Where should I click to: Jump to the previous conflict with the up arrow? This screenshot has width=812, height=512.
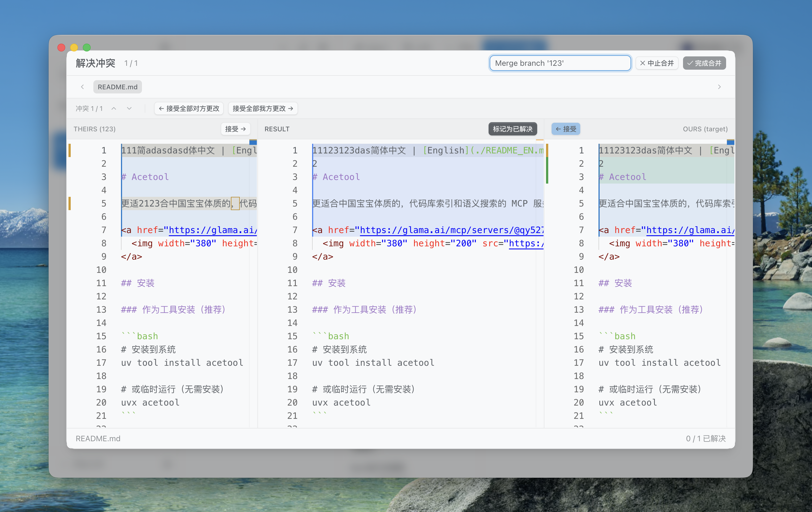coord(114,108)
